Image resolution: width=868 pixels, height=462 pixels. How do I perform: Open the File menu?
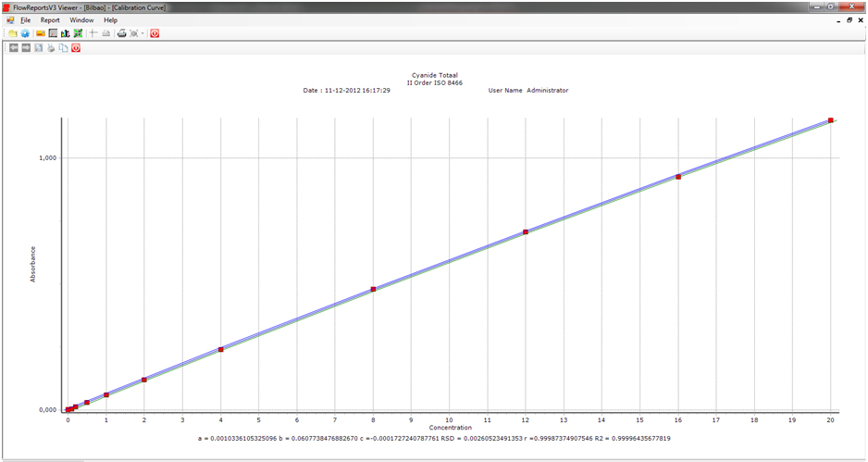click(x=25, y=19)
